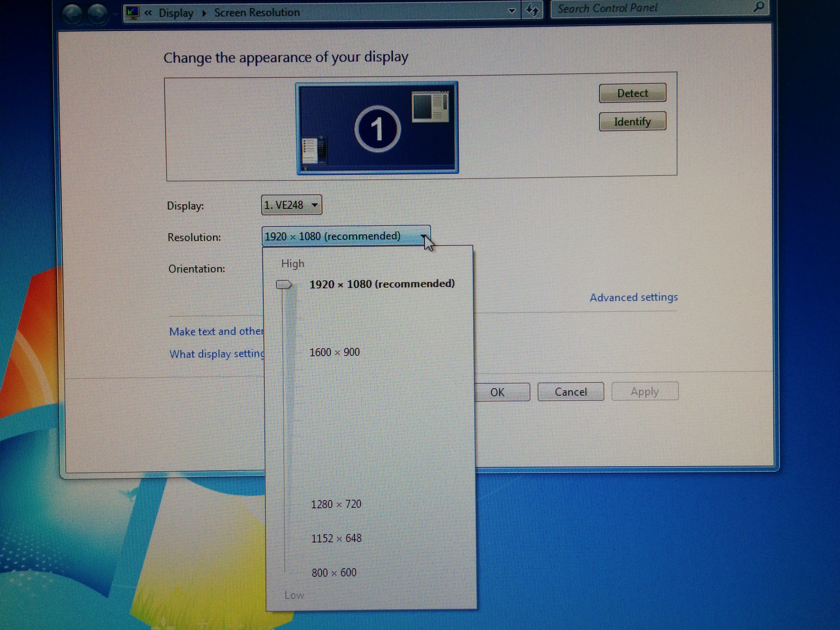Open the Make text and other items link
This screenshot has width=840, height=630.
tap(216, 331)
